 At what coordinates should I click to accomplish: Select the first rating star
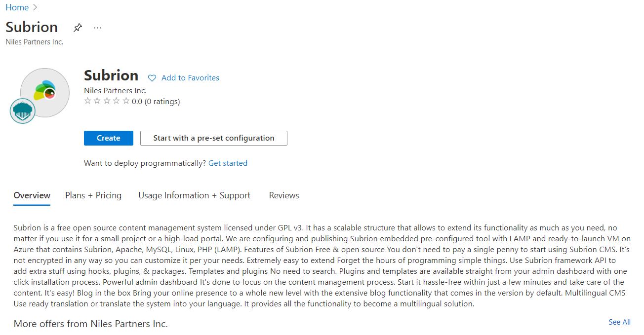88,101
